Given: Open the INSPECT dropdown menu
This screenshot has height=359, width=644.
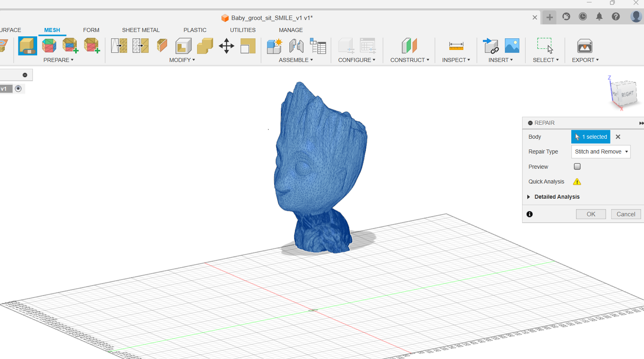Looking at the screenshot, I should (x=456, y=60).
